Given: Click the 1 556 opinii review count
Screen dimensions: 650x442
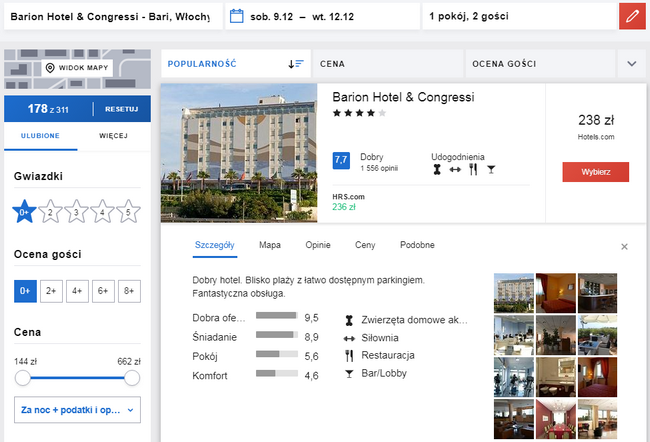Looking at the screenshot, I should point(379,168).
